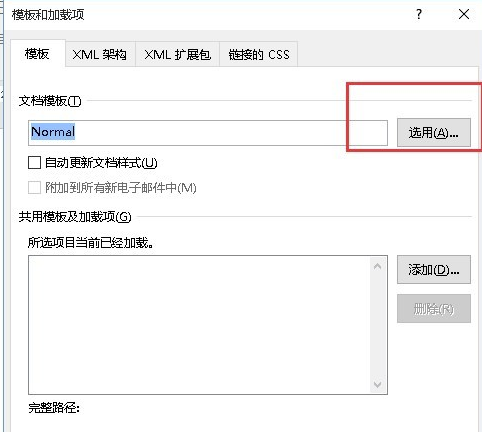This screenshot has height=432, width=482.
Task: Click the greyed 删除(R) button
Action: pos(434,309)
